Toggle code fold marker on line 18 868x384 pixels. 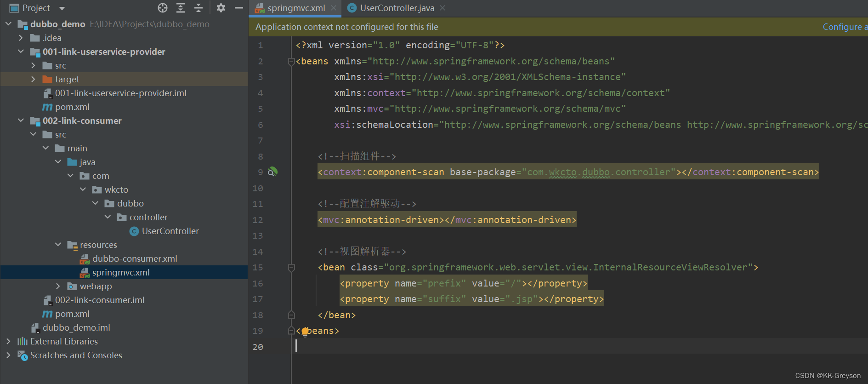click(291, 315)
